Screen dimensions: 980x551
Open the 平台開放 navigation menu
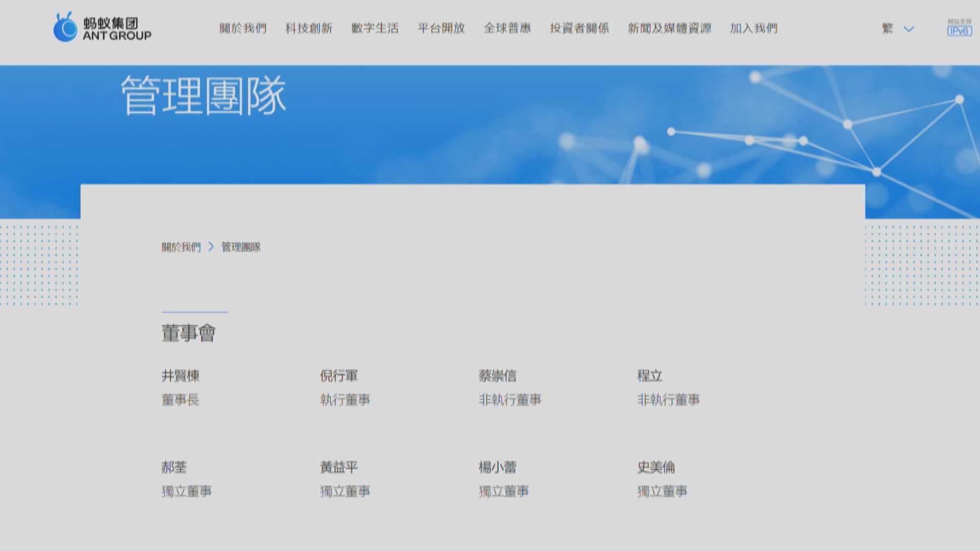coord(441,29)
